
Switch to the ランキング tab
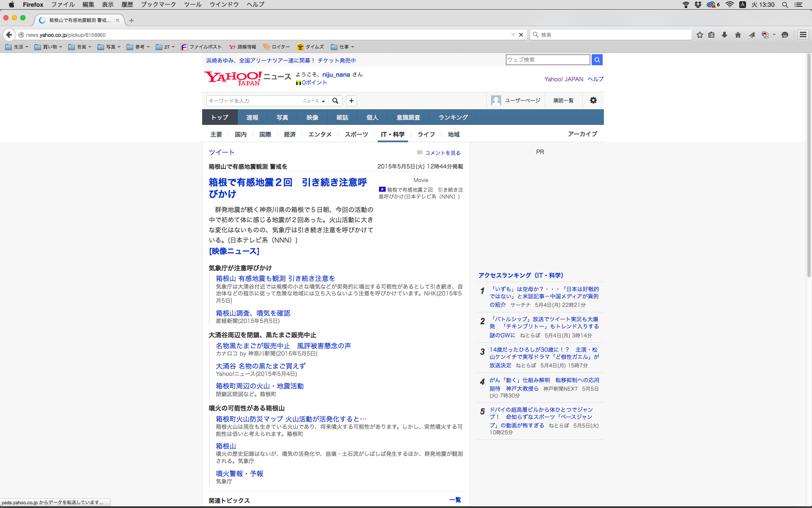[x=453, y=117]
